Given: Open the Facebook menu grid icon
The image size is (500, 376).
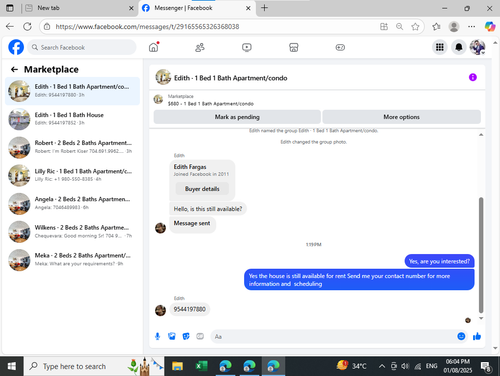Looking at the screenshot, I should [440, 47].
